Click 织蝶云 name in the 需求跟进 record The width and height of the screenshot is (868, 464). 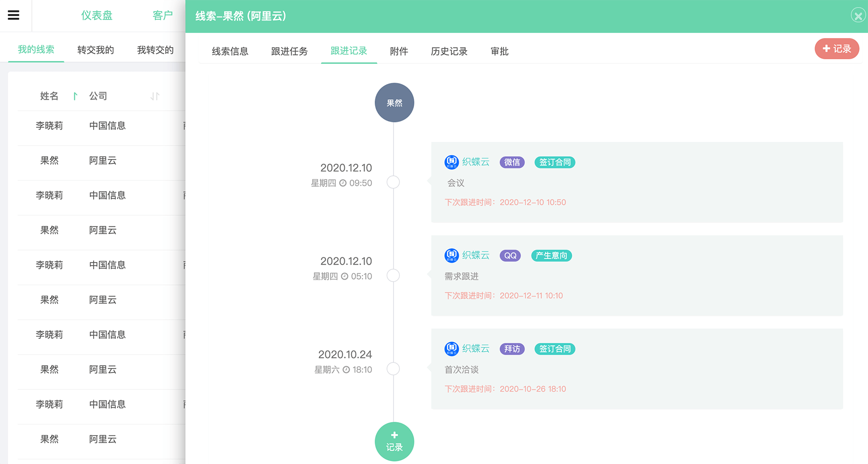coord(475,255)
